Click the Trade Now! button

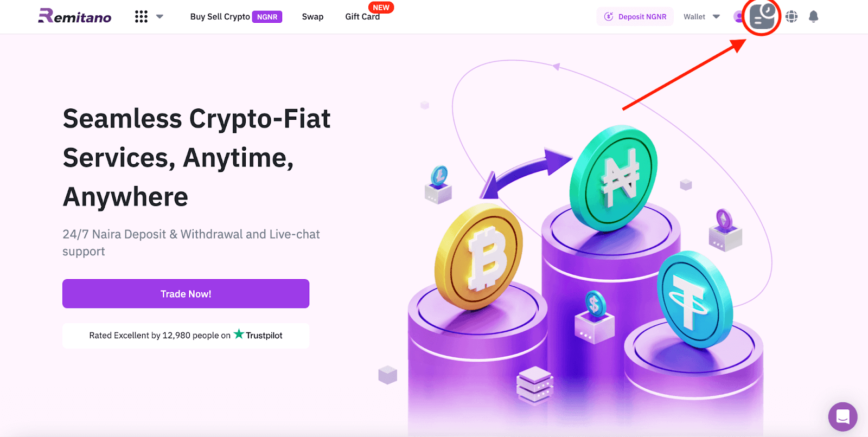pyautogui.click(x=186, y=293)
